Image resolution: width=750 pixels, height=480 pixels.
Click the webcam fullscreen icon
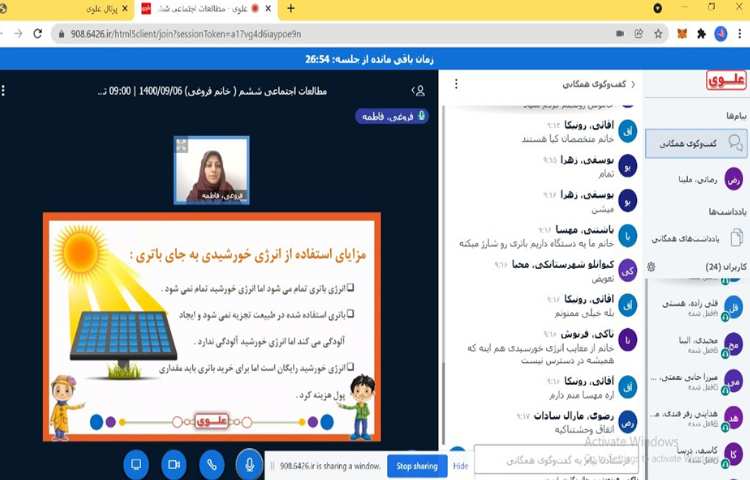182,145
